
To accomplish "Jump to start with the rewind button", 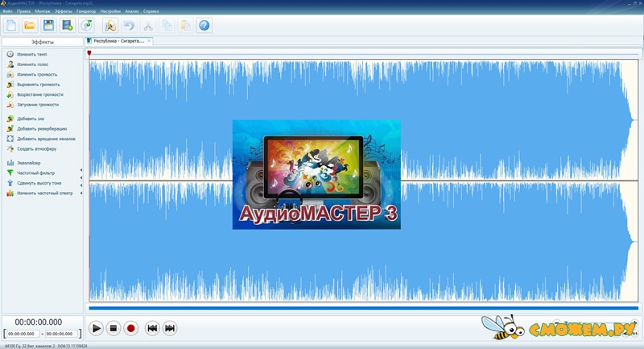I will pyautogui.click(x=152, y=328).
